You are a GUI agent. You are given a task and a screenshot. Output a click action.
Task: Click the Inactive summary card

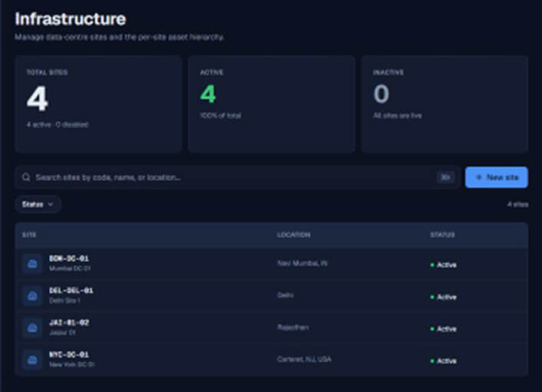point(445,104)
